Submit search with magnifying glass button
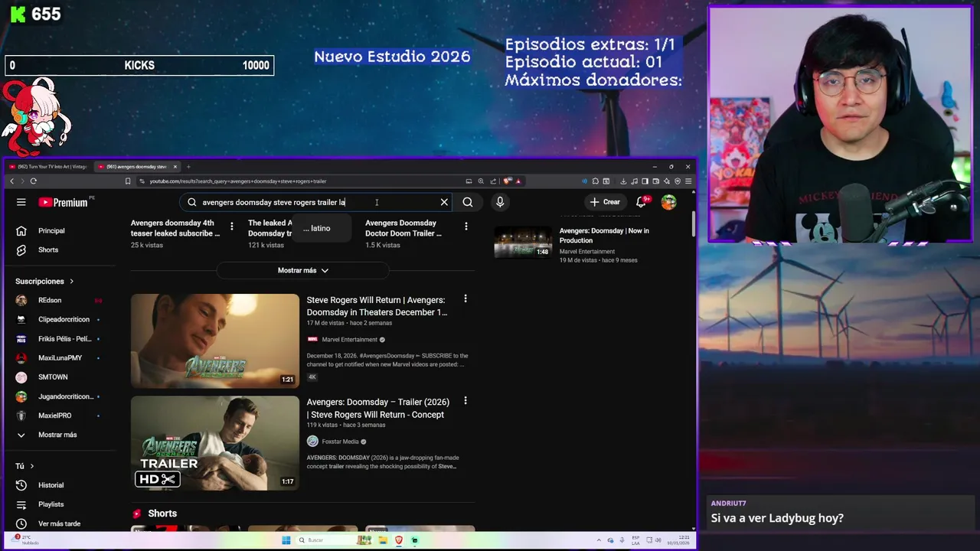The height and width of the screenshot is (551, 980). point(468,202)
